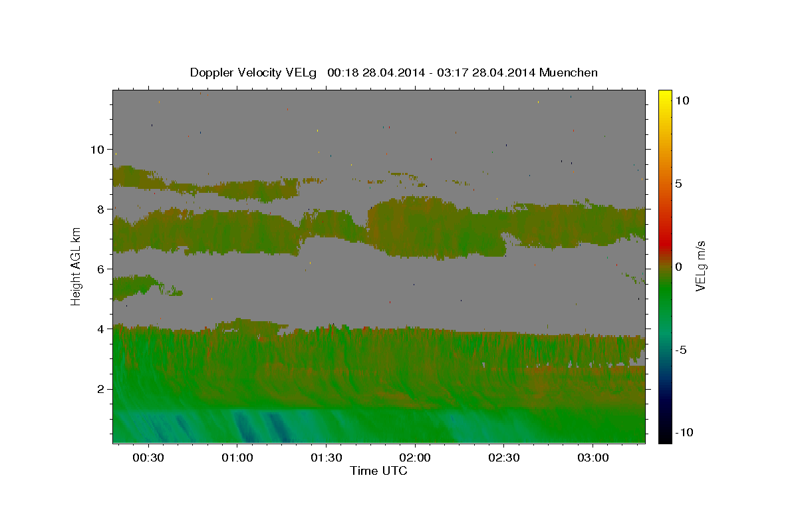
Task: Click the 02:30 time tick label
Action: tap(504, 458)
